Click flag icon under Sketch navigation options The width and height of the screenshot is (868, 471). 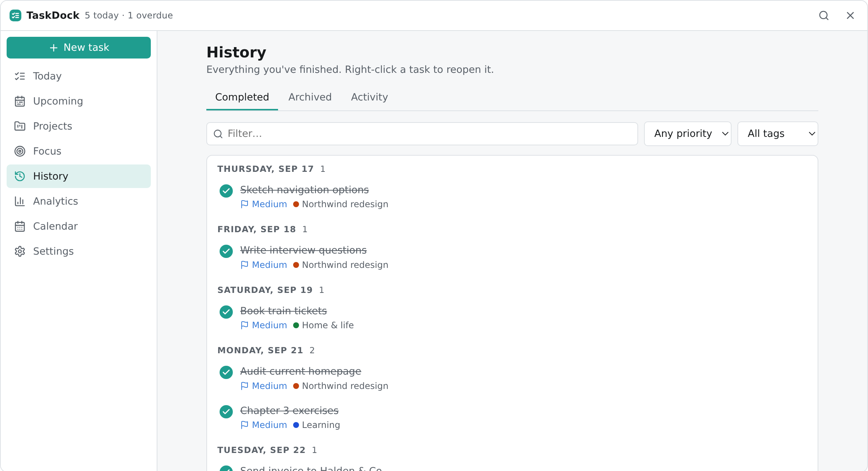[x=245, y=204]
